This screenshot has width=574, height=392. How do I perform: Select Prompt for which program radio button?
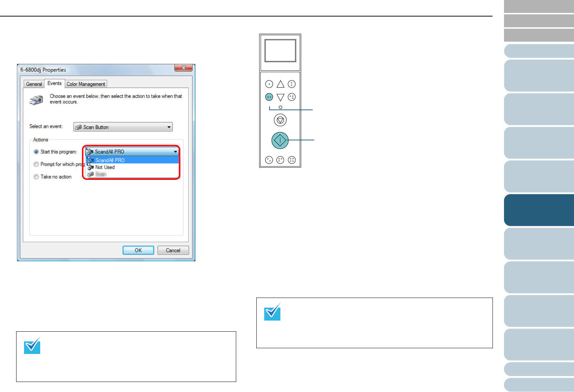[x=36, y=164]
